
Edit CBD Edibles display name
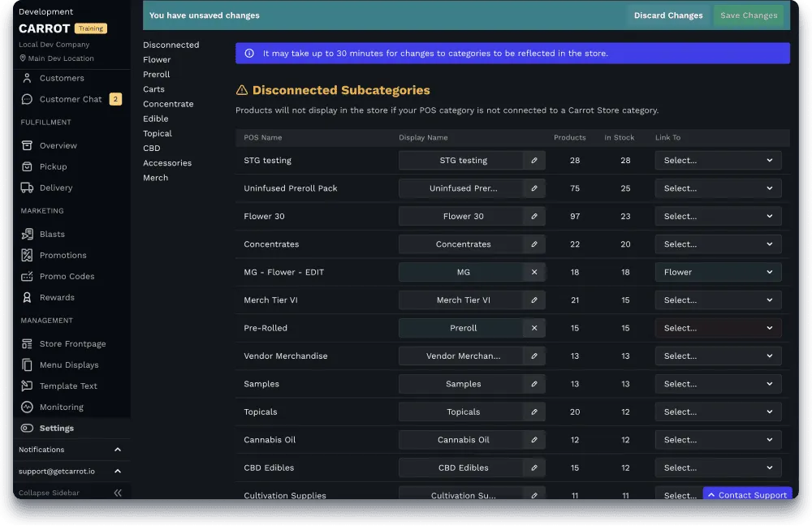click(534, 468)
